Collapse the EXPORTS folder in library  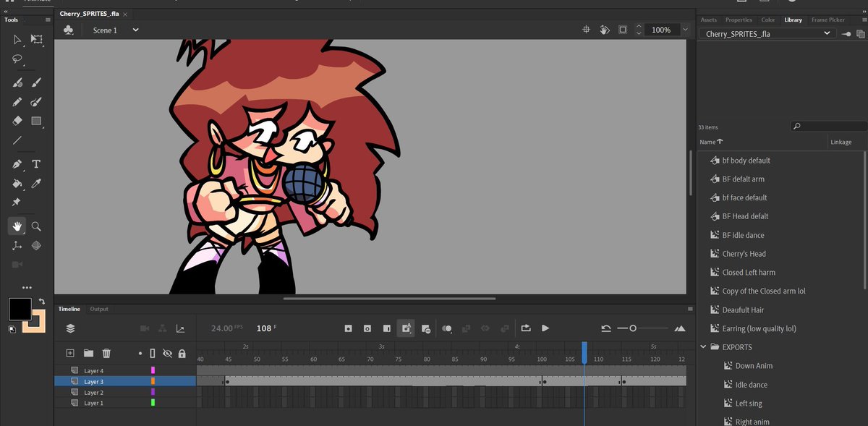click(704, 347)
